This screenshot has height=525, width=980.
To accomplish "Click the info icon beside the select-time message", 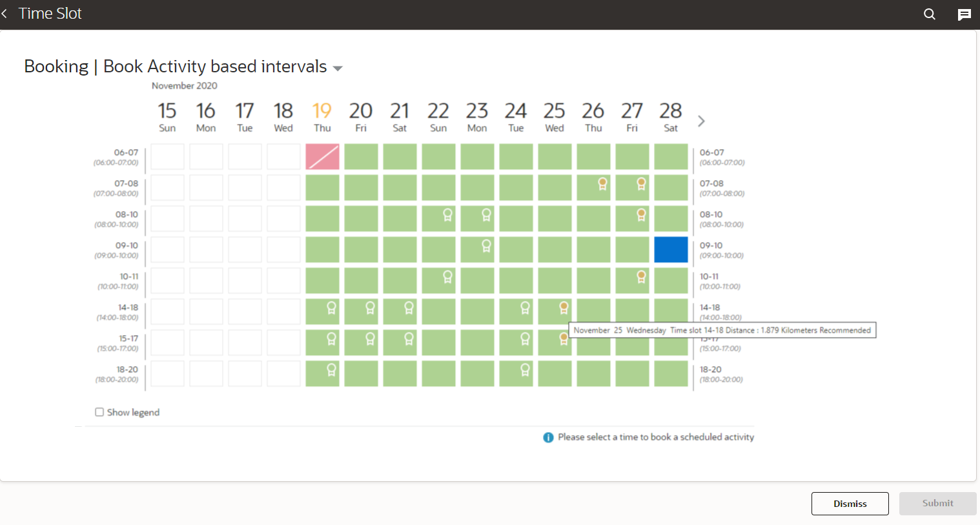I will click(x=548, y=437).
